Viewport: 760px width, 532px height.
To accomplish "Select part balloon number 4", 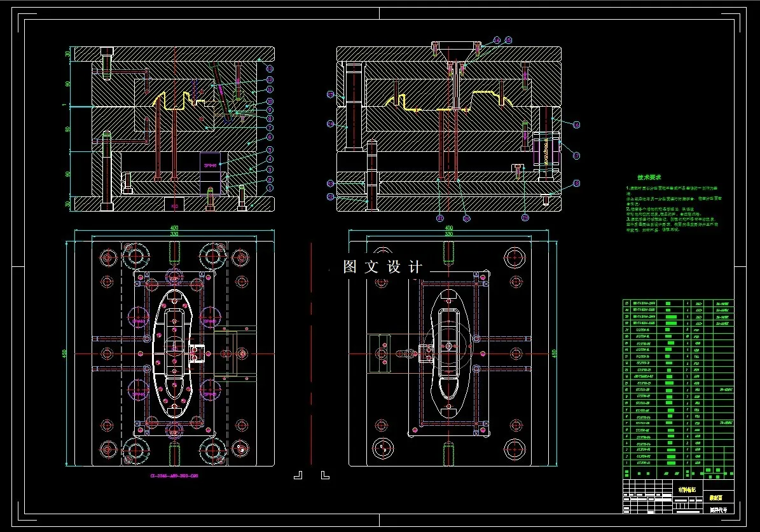I will [270, 159].
